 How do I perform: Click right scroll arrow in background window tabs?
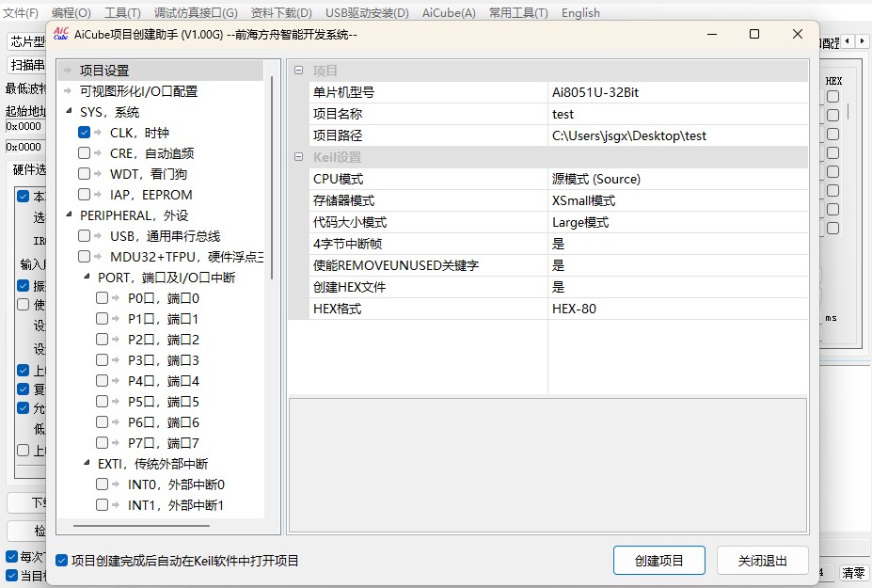862,41
